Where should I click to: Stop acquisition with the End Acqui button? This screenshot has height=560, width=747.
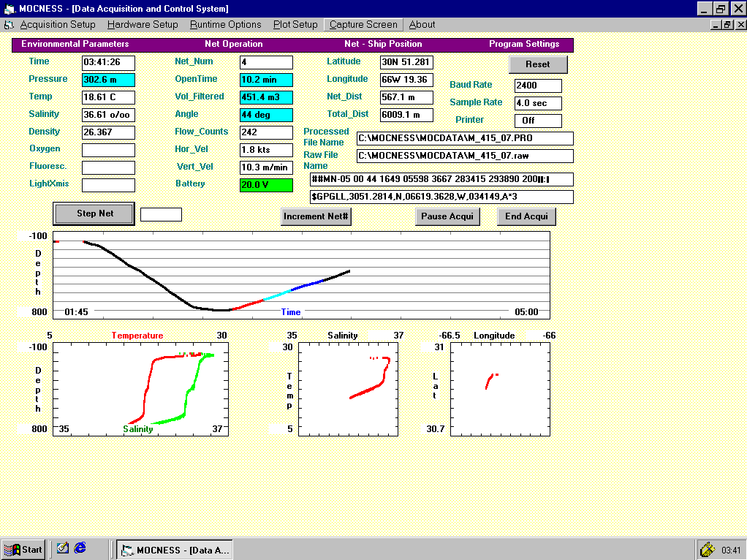point(527,216)
